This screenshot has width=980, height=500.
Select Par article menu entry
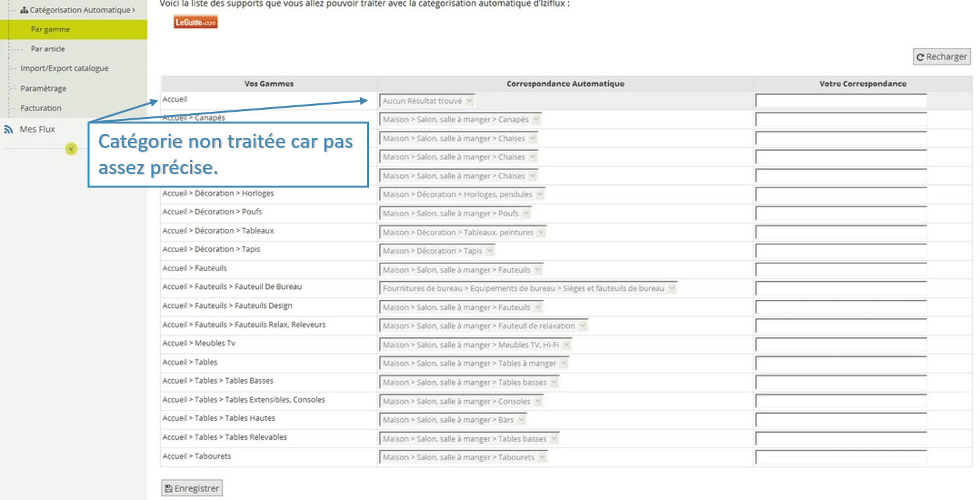tap(48, 49)
